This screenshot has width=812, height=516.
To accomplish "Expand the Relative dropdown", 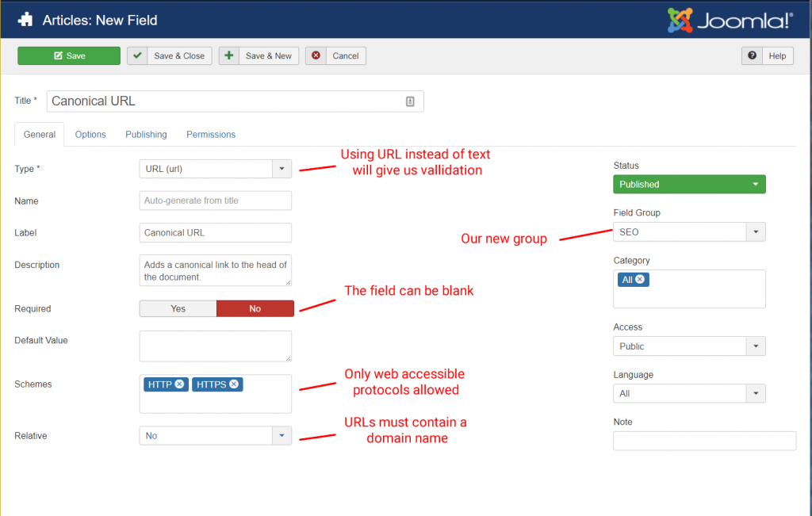I will point(282,435).
